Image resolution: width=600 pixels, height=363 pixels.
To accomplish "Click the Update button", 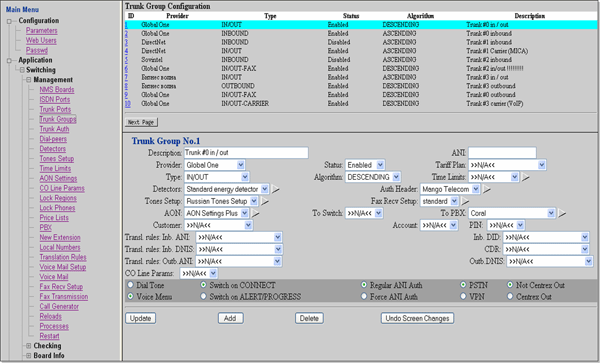I will coord(140,318).
